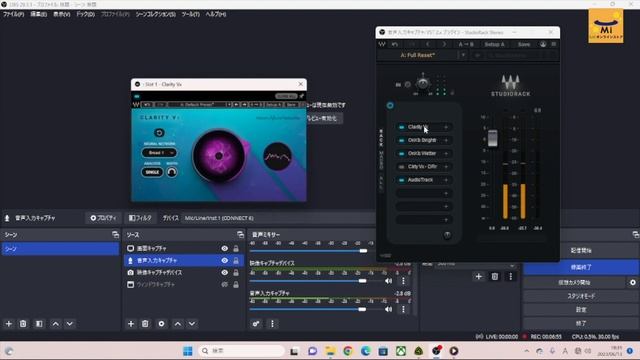The height and width of the screenshot is (360, 640).
Task: Add plugin to the first empty StudioRack slot
Action: tap(446, 193)
